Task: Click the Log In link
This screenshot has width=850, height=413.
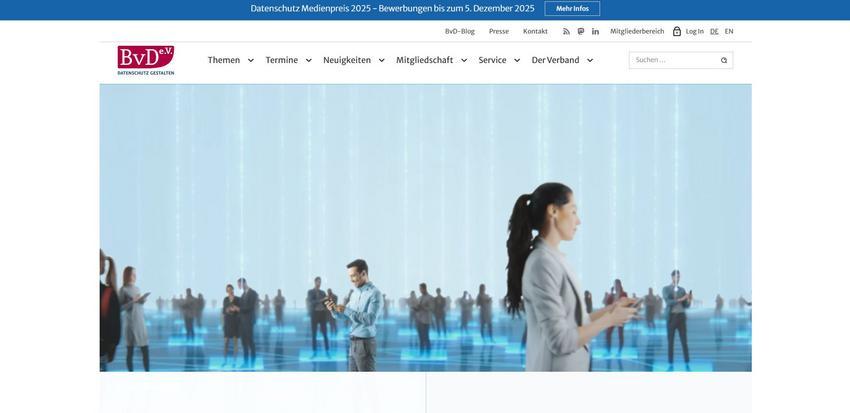Action: click(x=694, y=31)
